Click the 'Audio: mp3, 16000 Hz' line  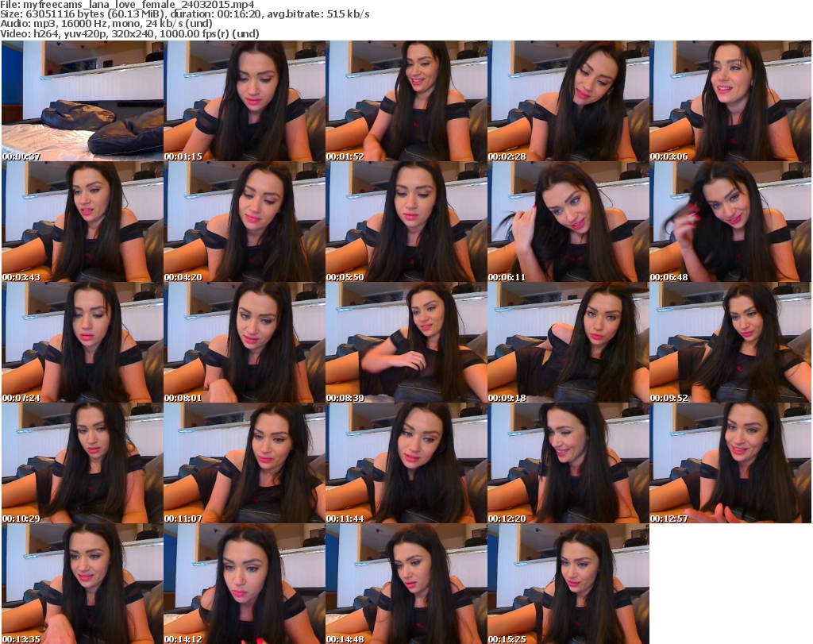pos(106,23)
